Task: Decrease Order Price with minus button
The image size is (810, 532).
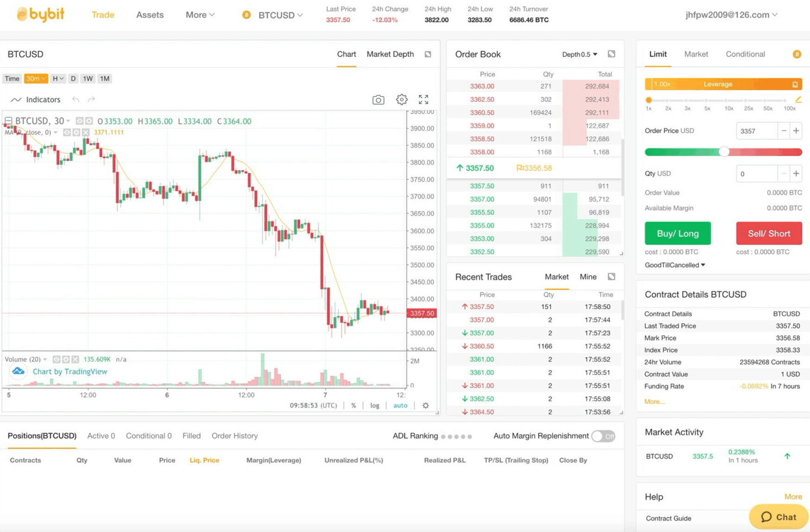Action: (784, 131)
